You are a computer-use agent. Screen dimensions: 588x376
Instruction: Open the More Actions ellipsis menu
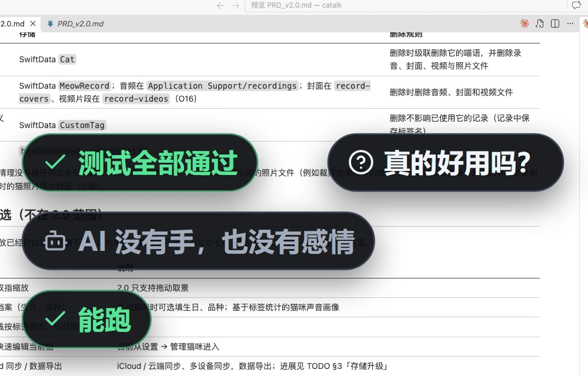(x=570, y=23)
